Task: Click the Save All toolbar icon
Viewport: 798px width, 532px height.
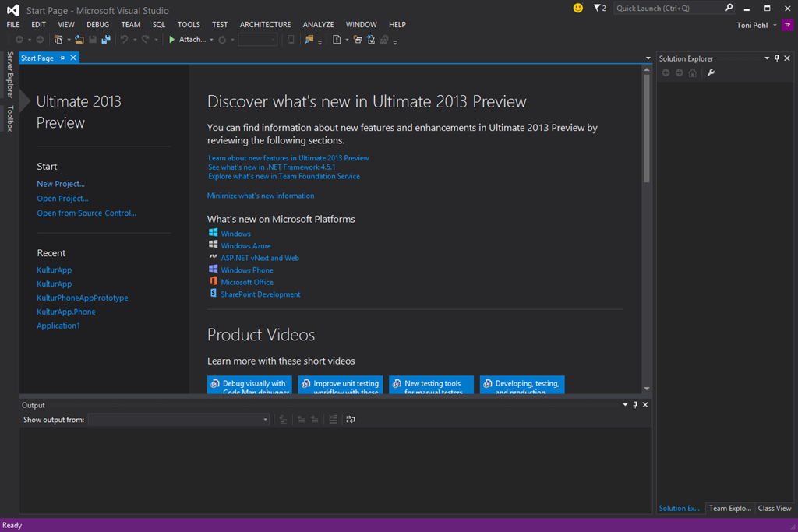Action: point(105,40)
